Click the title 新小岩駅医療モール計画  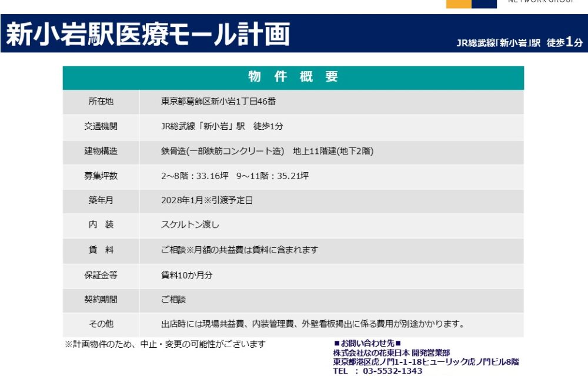[148, 35]
